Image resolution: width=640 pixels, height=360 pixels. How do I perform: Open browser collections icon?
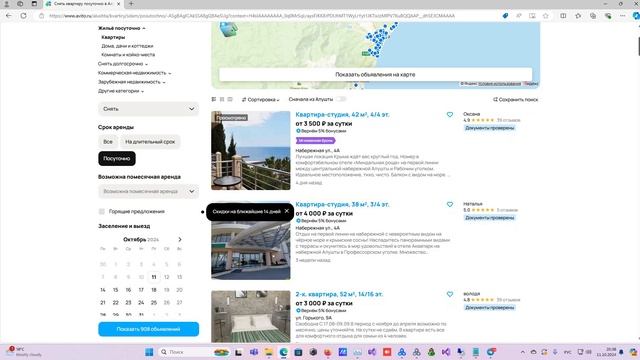coord(593,16)
